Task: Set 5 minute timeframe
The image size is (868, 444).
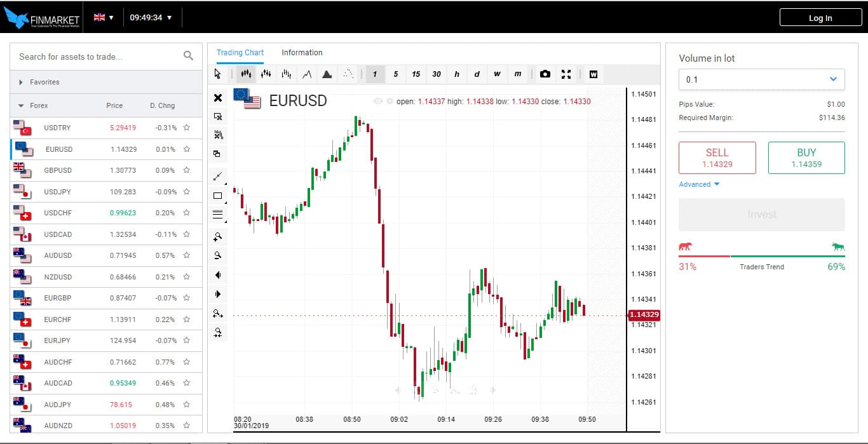Action: point(395,74)
